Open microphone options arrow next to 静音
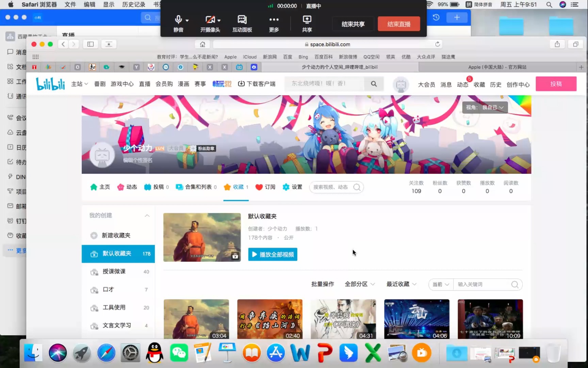 point(187,20)
